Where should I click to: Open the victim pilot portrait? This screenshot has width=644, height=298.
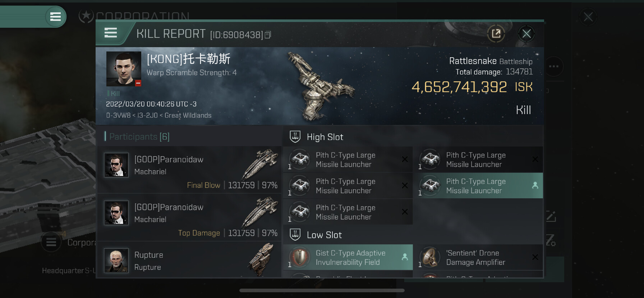124,69
